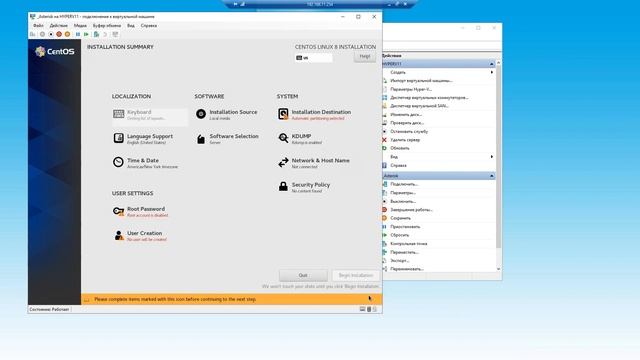Click the actions pane scrollbar up arrow
Viewport: 640px width, 360px height.
[x=498, y=63]
